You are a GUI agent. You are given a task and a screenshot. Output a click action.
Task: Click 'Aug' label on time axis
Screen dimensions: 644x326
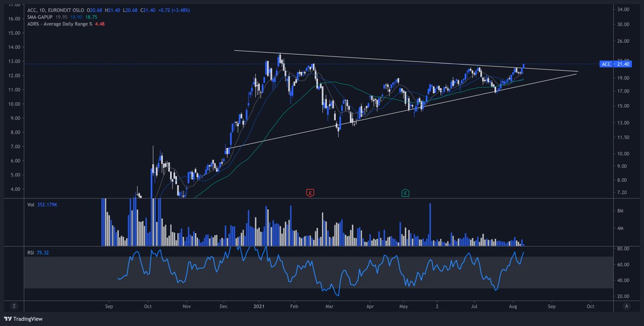pos(513,306)
